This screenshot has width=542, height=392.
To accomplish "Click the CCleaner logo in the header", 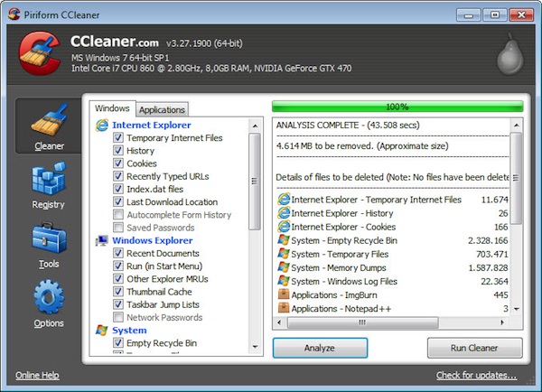I will 39,53.
